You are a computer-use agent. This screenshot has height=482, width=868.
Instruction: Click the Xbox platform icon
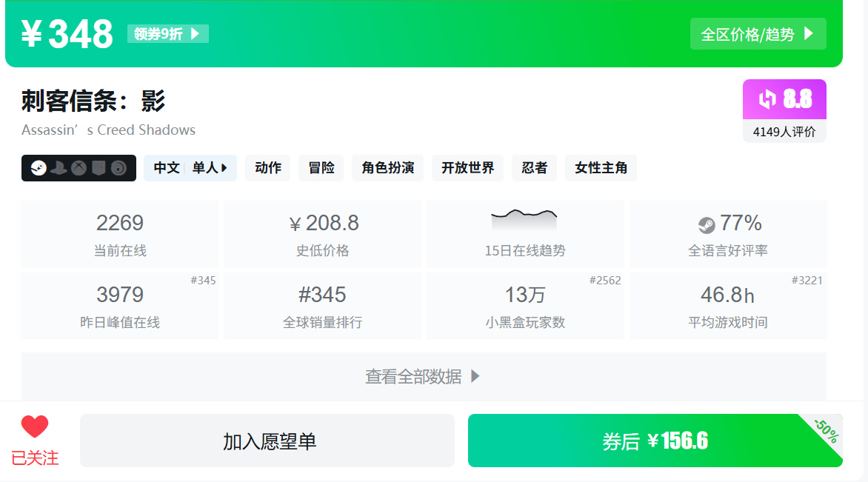79,167
